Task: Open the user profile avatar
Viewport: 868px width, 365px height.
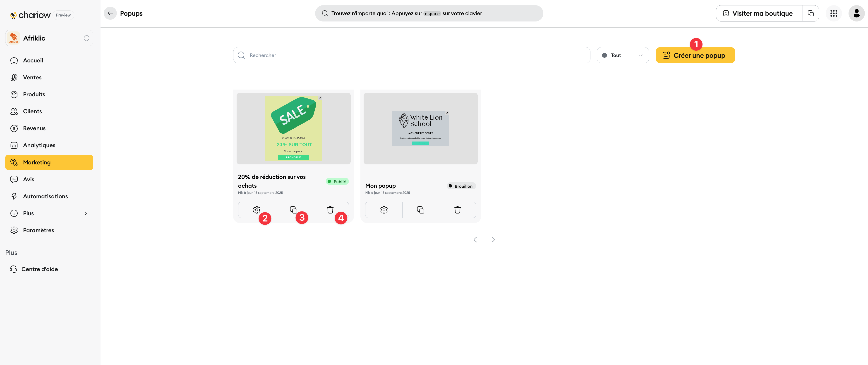Action: click(856, 14)
